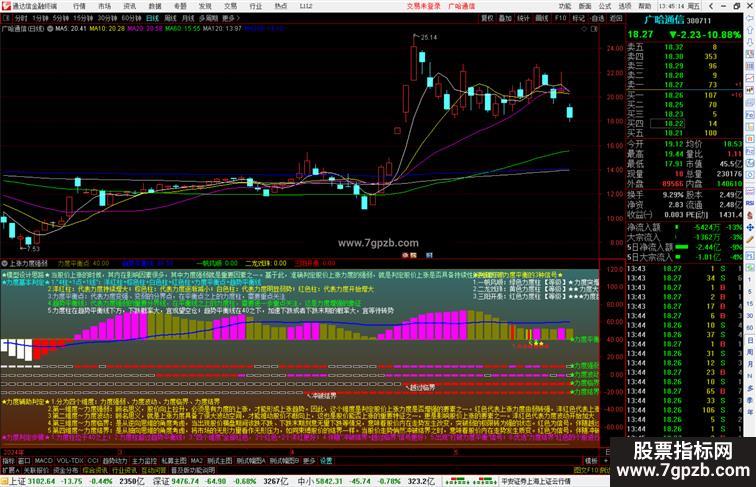Select the 月线 monthly period tab
Image resolution: width=756 pixels, height=487 pixels.
pyautogui.click(x=188, y=18)
